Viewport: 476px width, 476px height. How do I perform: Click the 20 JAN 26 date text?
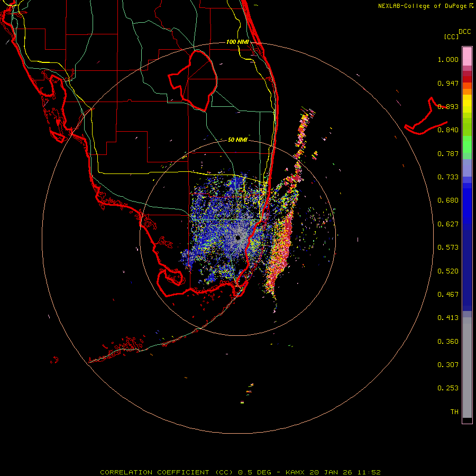coord(331,472)
